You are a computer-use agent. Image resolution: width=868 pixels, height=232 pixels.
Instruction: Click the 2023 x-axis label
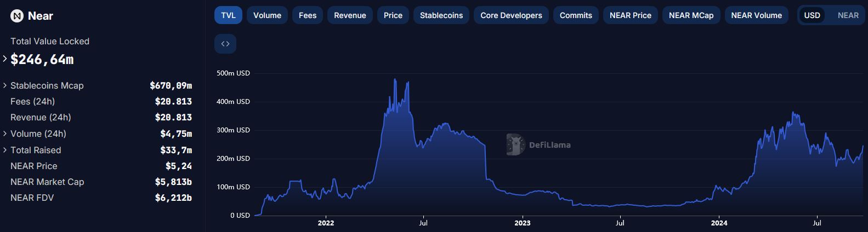click(523, 223)
